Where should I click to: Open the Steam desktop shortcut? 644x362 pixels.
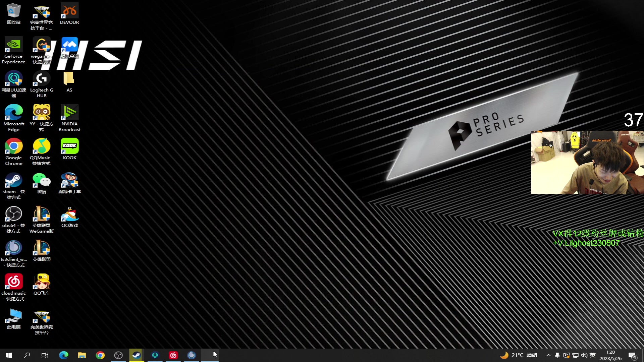pos(13,181)
